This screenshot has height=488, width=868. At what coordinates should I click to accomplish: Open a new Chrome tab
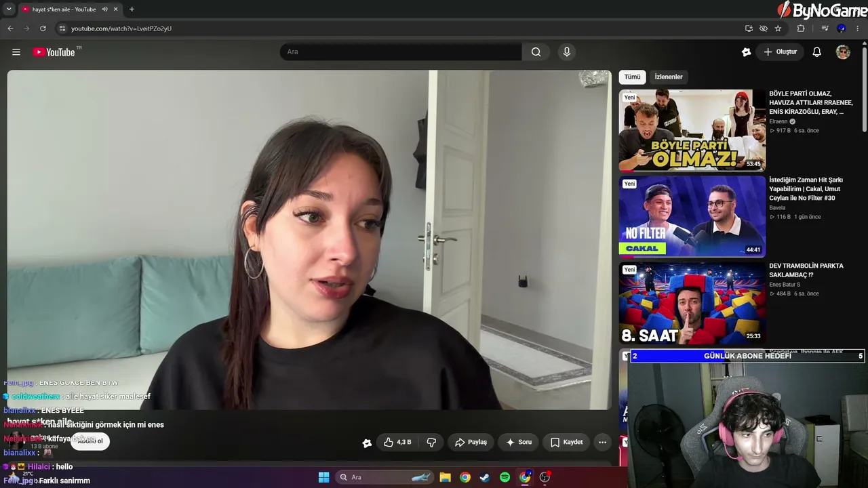[132, 9]
